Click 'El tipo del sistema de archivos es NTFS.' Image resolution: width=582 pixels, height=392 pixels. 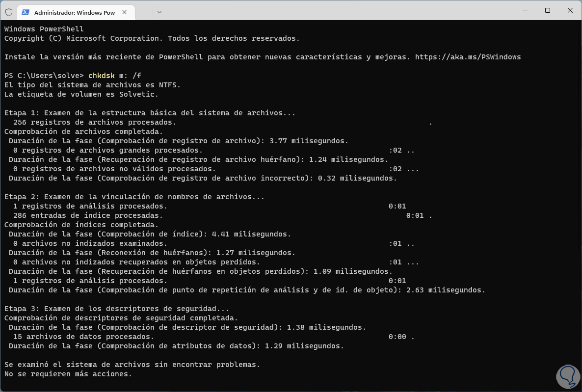pyautogui.click(x=92, y=85)
